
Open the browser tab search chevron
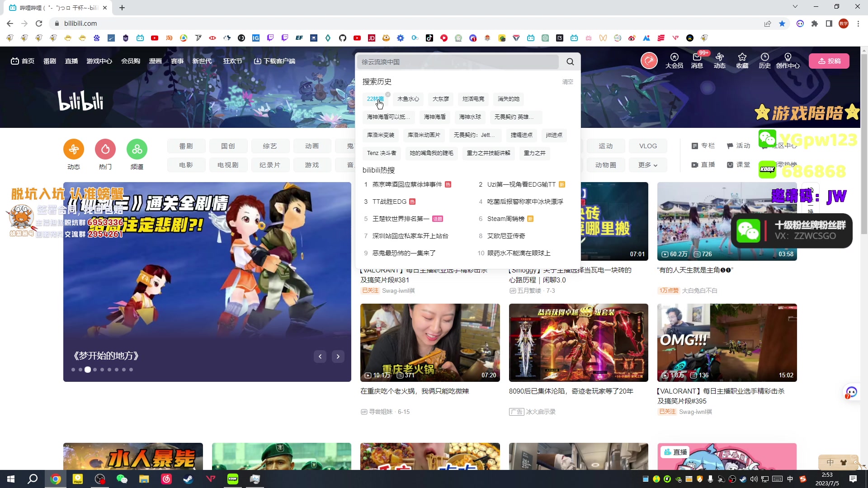(795, 7)
